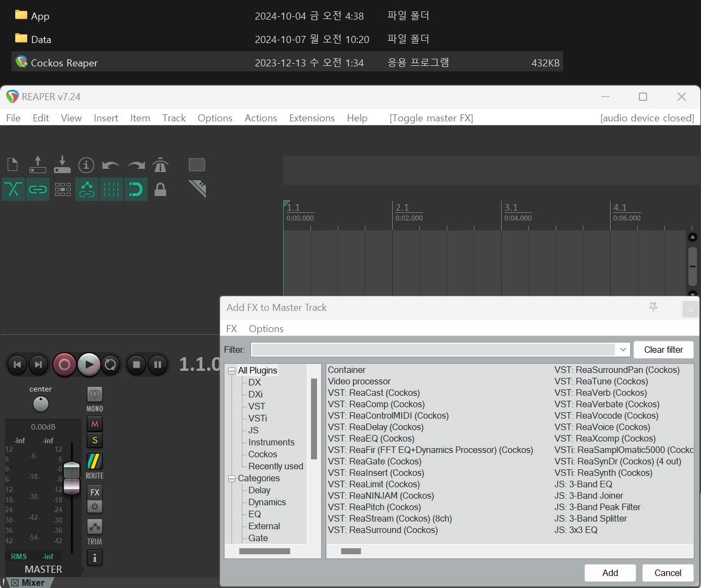
Task: Toggle MONO button on master track
Action: tap(95, 394)
